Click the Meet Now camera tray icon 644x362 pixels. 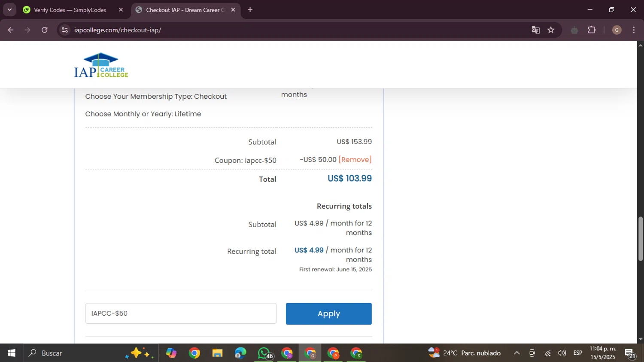click(x=532, y=353)
